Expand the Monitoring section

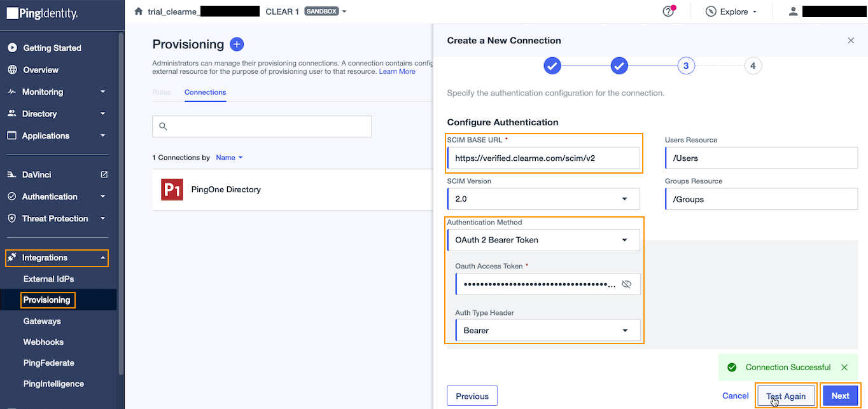[102, 92]
